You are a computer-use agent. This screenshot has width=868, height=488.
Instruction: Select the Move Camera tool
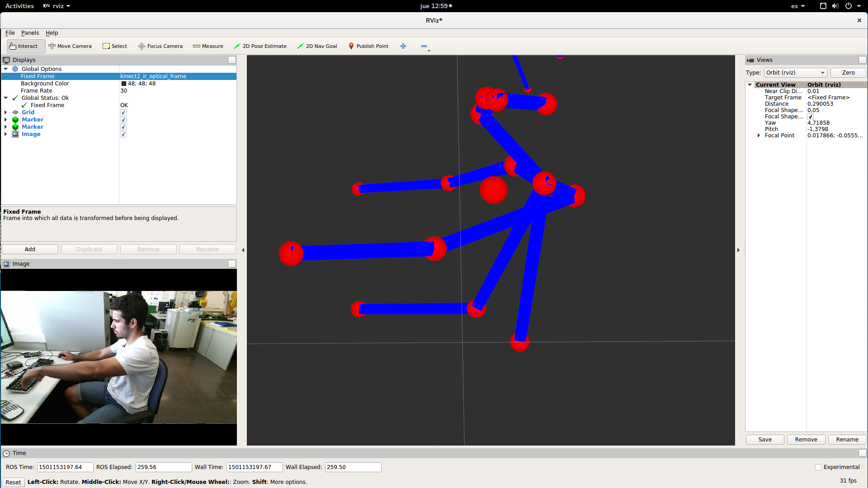pos(70,46)
